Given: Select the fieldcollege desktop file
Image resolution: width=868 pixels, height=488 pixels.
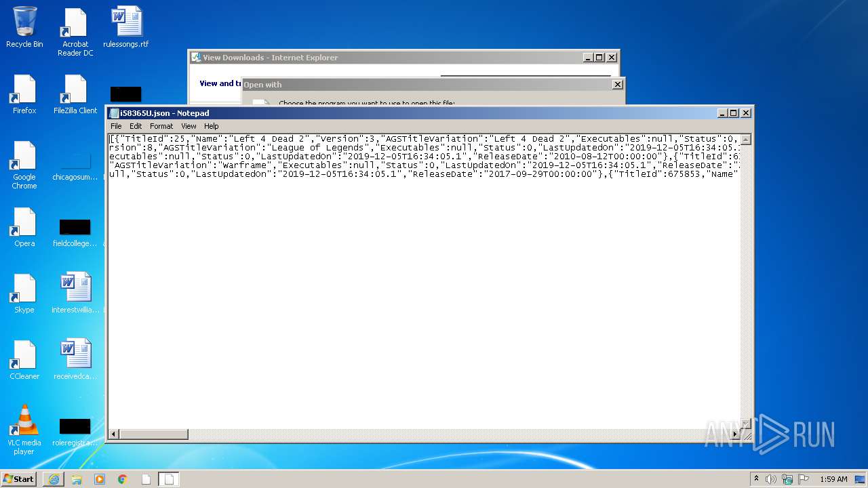Looking at the screenshot, I should 75,232.
